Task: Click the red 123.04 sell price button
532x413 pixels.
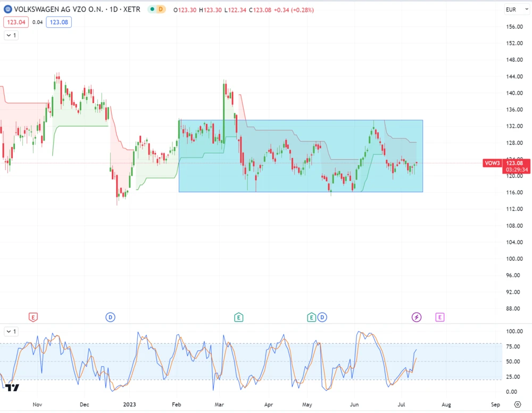Action: (x=16, y=22)
